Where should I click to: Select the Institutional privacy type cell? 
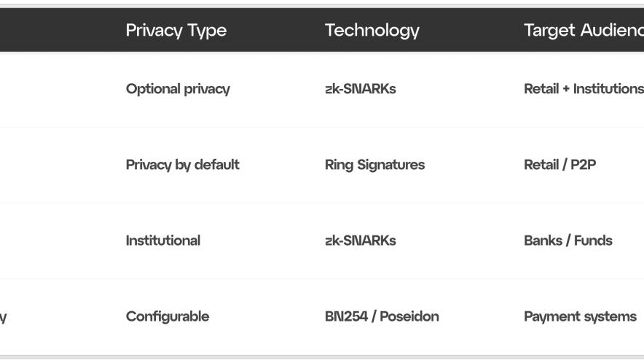pos(162,241)
